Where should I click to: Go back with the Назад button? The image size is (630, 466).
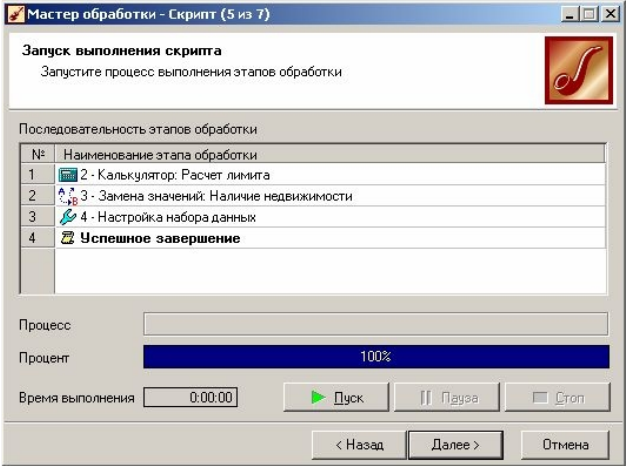tap(359, 445)
